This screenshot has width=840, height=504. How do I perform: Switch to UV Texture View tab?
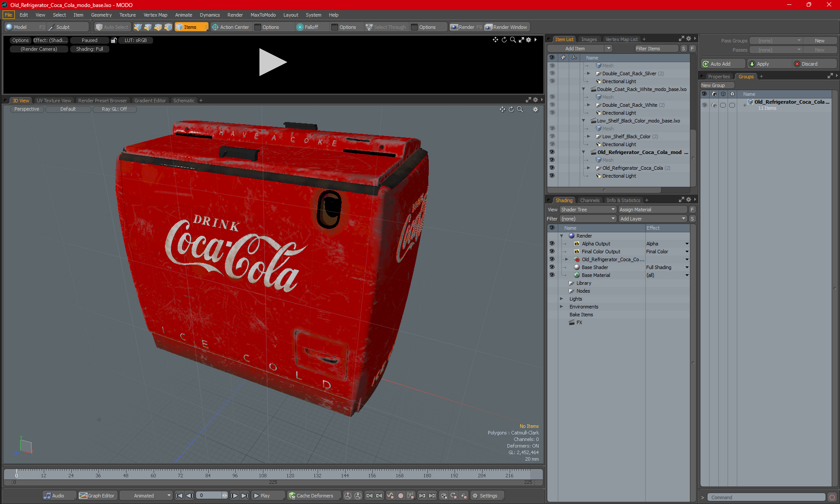click(x=53, y=101)
